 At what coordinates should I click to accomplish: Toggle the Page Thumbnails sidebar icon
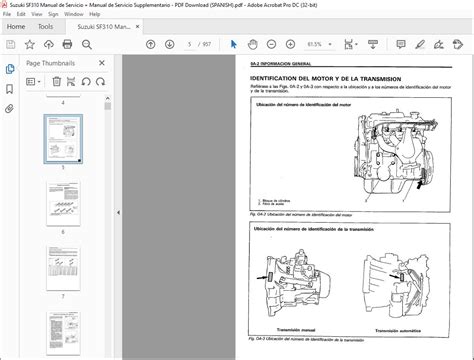pos(10,69)
